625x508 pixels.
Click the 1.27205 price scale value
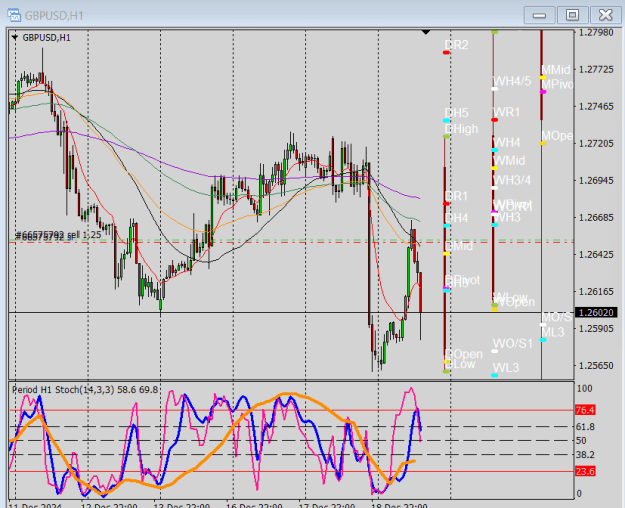tap(596, 143)
